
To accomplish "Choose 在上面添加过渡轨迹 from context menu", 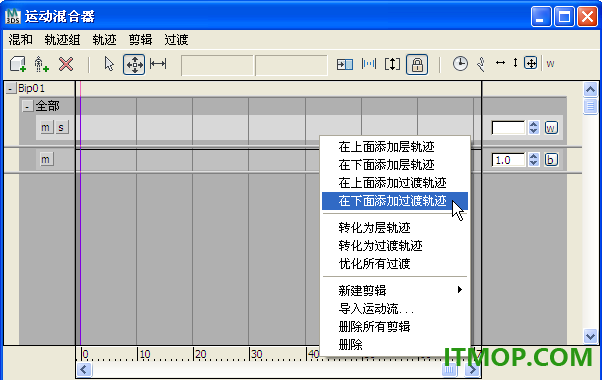I will pyautogui.click(x=395, y=183).
